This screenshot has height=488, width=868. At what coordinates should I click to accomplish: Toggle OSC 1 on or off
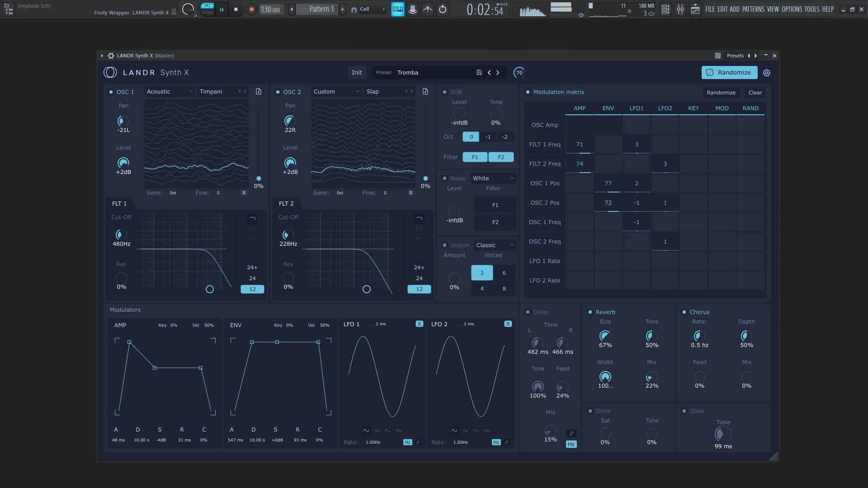tap(111, 92)
